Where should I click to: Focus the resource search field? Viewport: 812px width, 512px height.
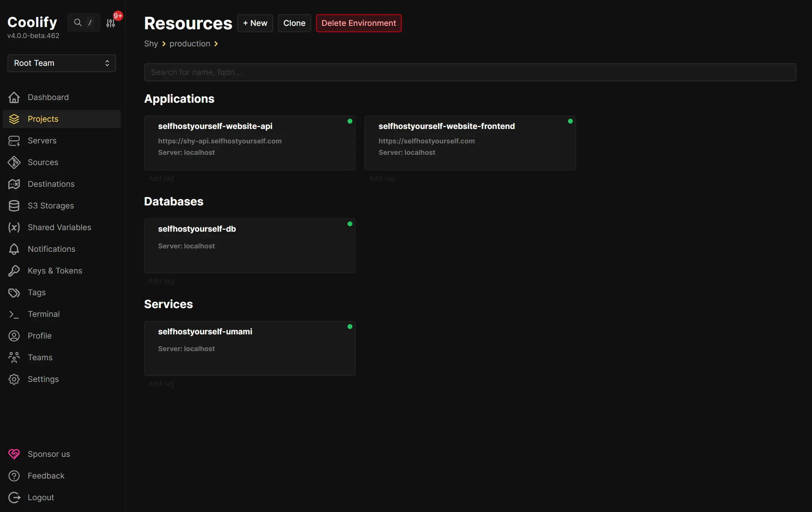[470, 72]
